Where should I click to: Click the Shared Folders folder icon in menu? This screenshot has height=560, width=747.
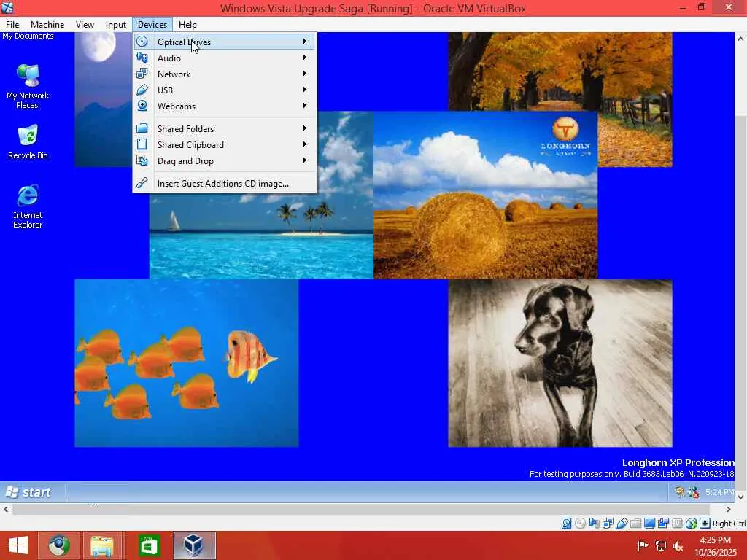coord(142,128)
